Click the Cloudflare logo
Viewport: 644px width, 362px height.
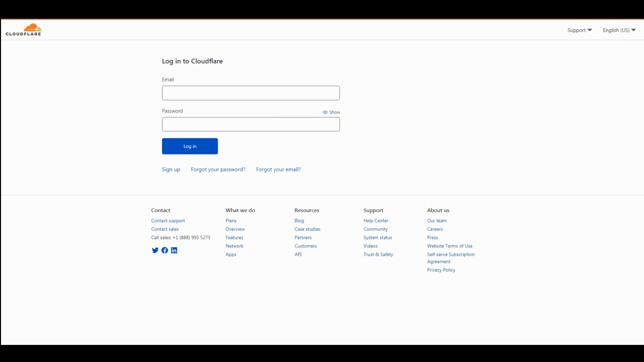[x=23, y=30]
